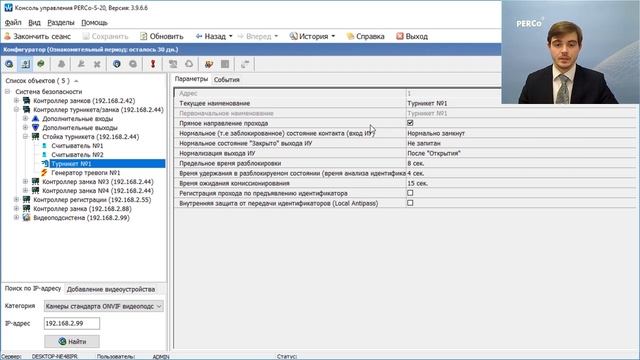Open the Добавление видеоустройства tab

(111, 289)
